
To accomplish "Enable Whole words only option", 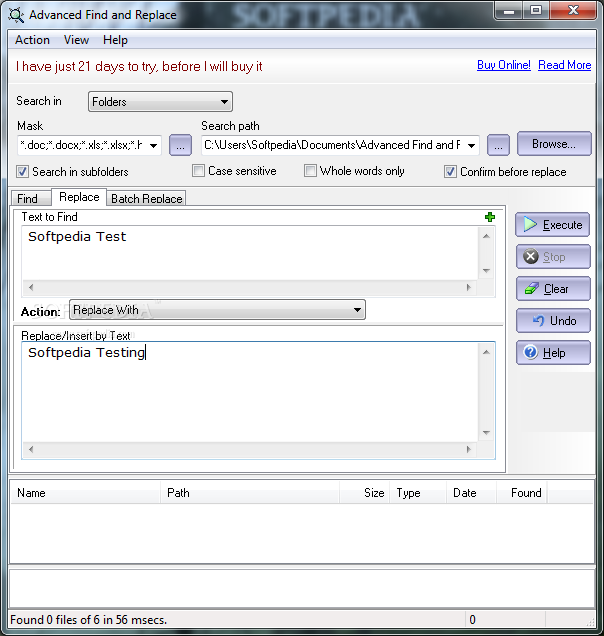I will click(x=310, y=171).
